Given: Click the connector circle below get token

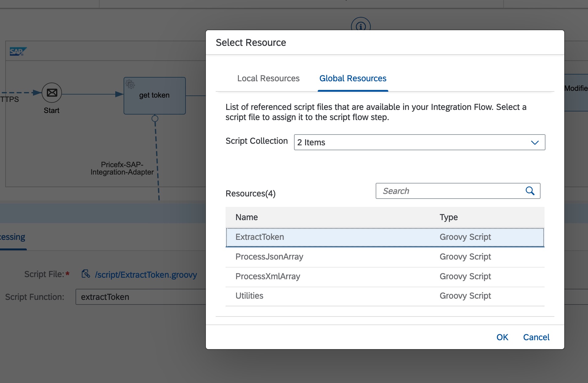Looking at the screenshot, I should pyautogui.click(x=155, y=119).
